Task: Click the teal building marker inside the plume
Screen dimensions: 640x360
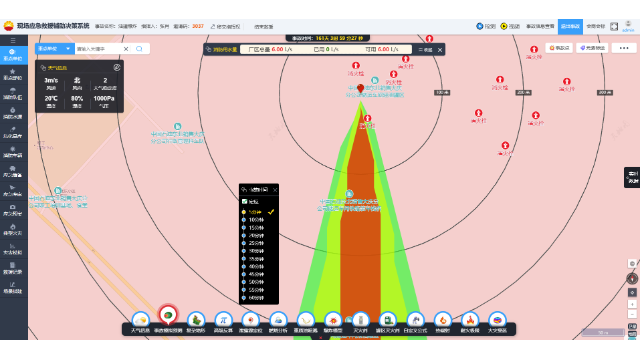Action: tap(349, 194)
